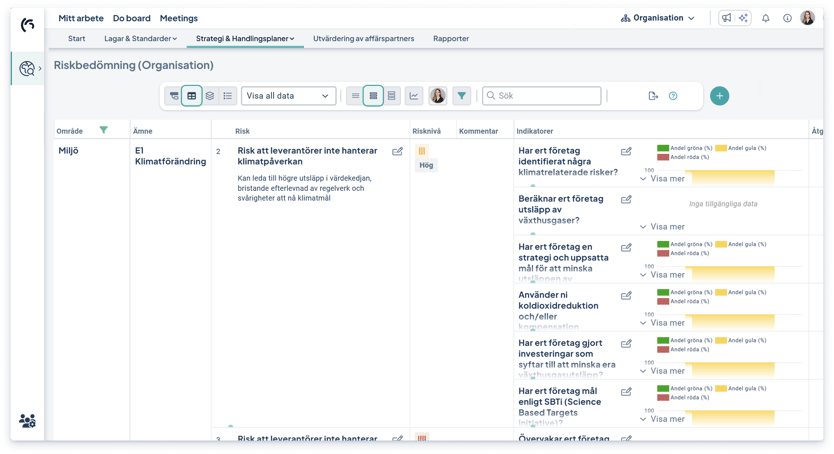Toggle the table view button
Image resolution: width=834 pixels, height=454 pixels.
point(191,96)
